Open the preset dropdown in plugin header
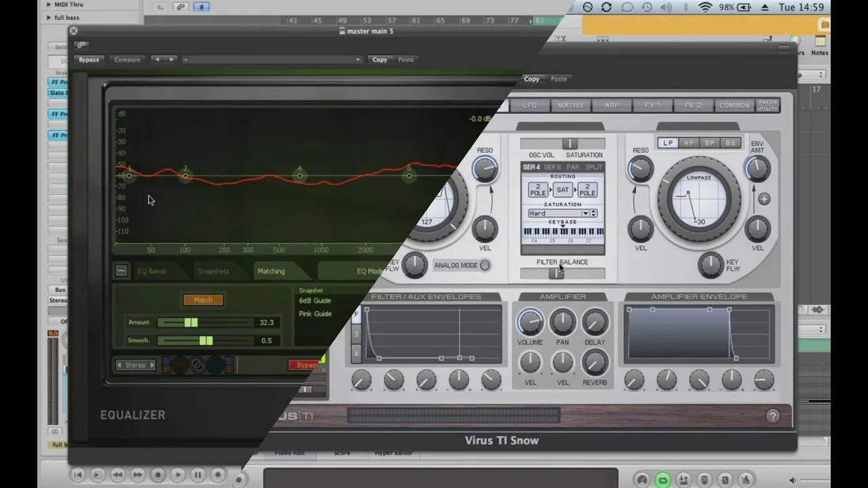 click(x=271, y=60)
